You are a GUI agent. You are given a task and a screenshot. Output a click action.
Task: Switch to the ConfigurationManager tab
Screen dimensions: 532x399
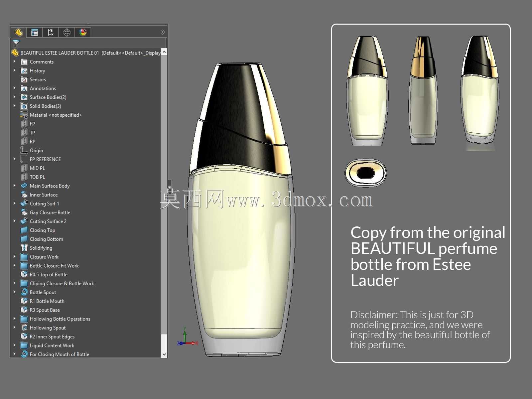pos(51,32)
